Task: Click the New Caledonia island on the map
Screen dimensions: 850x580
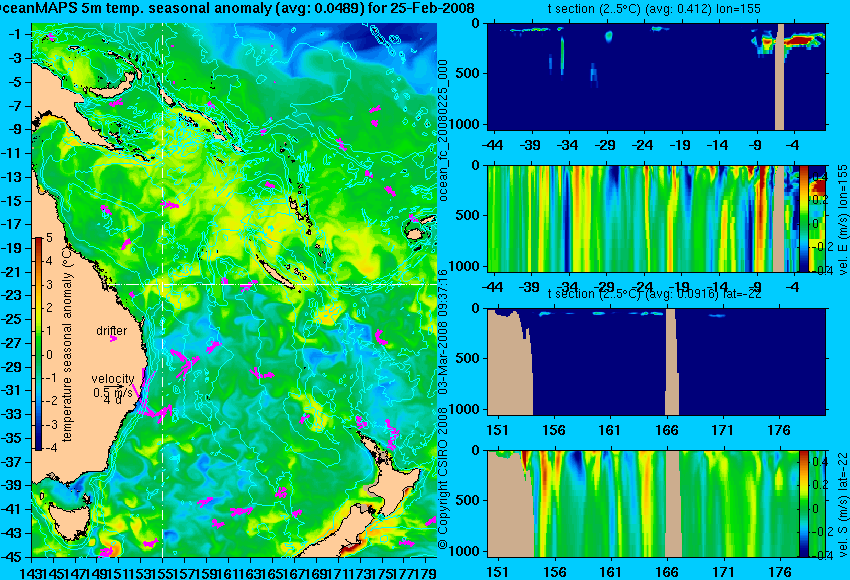Action: click(276, 273)
